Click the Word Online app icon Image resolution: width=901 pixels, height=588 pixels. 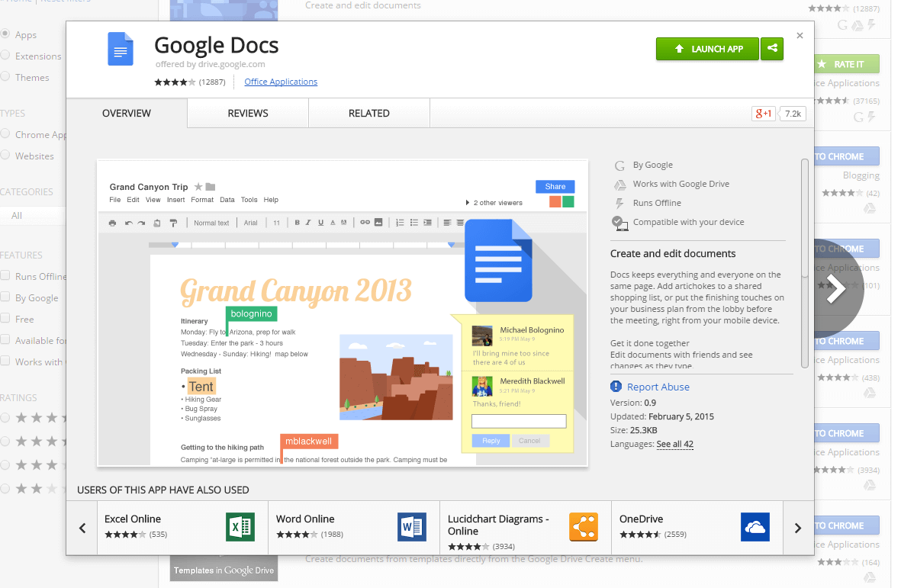click(412, 527)
